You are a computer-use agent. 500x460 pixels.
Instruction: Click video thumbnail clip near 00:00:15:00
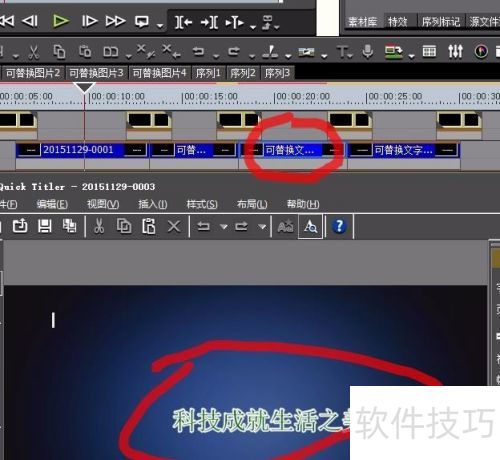[239, 121]
